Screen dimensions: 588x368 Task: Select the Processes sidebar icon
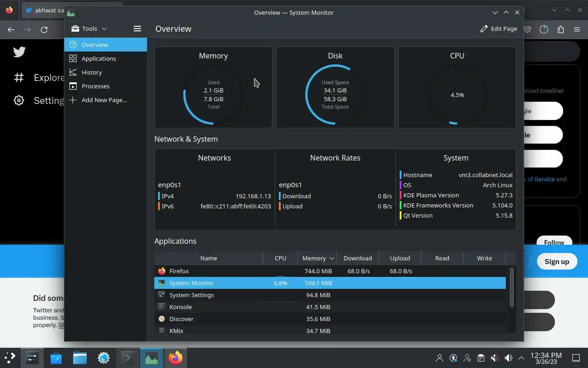pyautogui.click(x=73, y=86)
